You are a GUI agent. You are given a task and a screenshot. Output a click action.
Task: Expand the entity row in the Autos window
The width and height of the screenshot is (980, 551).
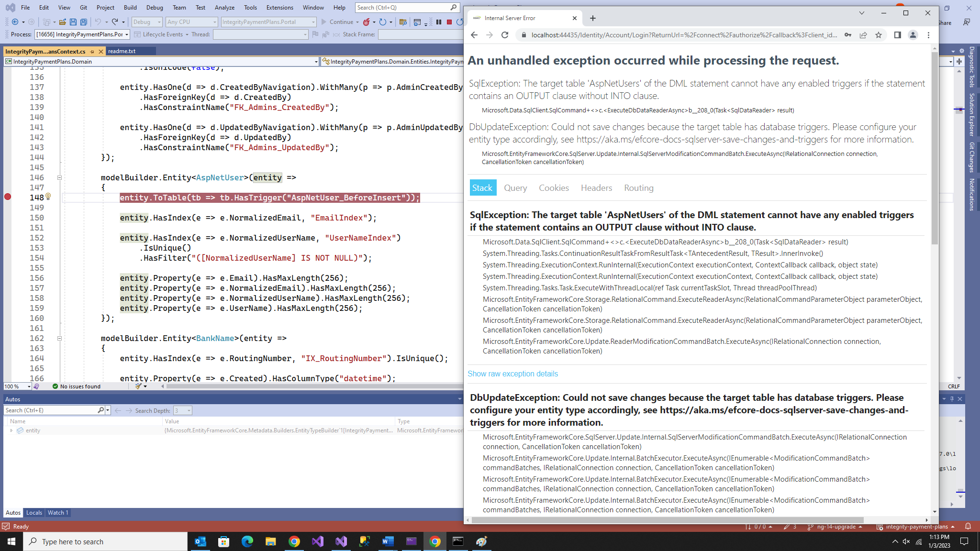tap(11, 430)
